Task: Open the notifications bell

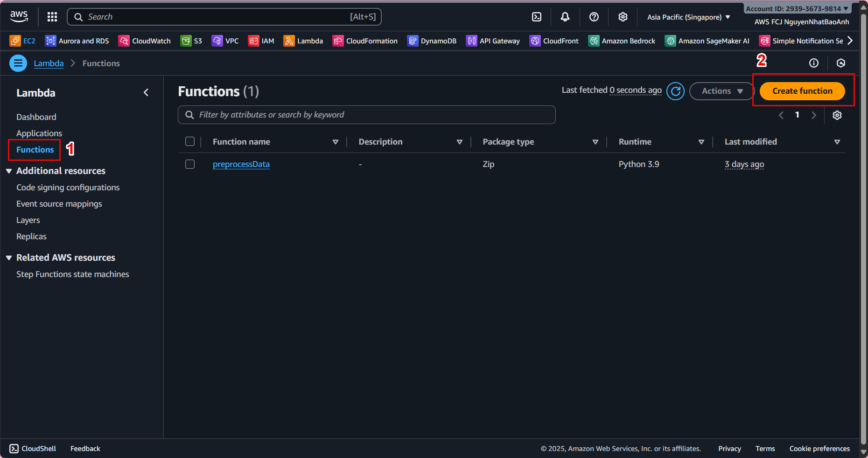Action: point(565,17)
